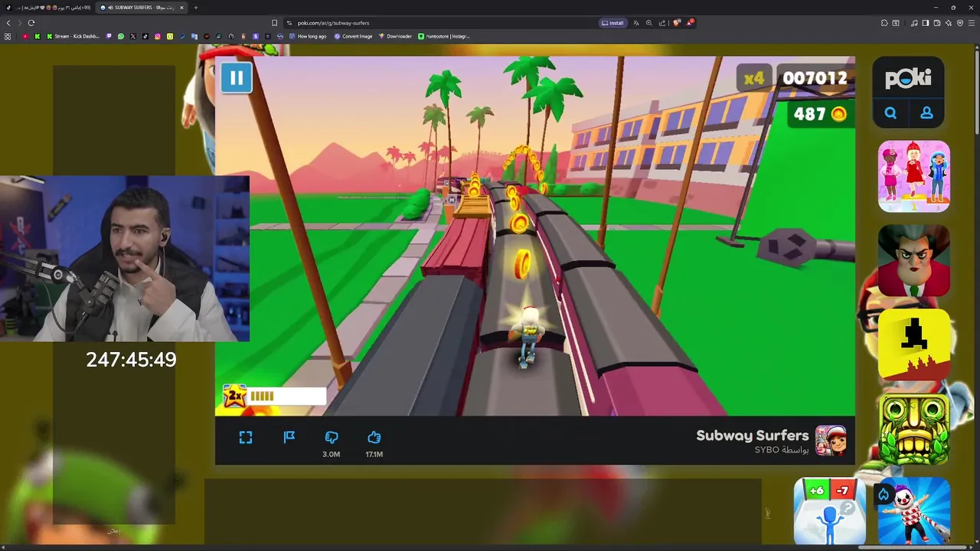Enter fullscreen mode for the game
Viewport: 980px width, 551px height.
pos(245,437)
